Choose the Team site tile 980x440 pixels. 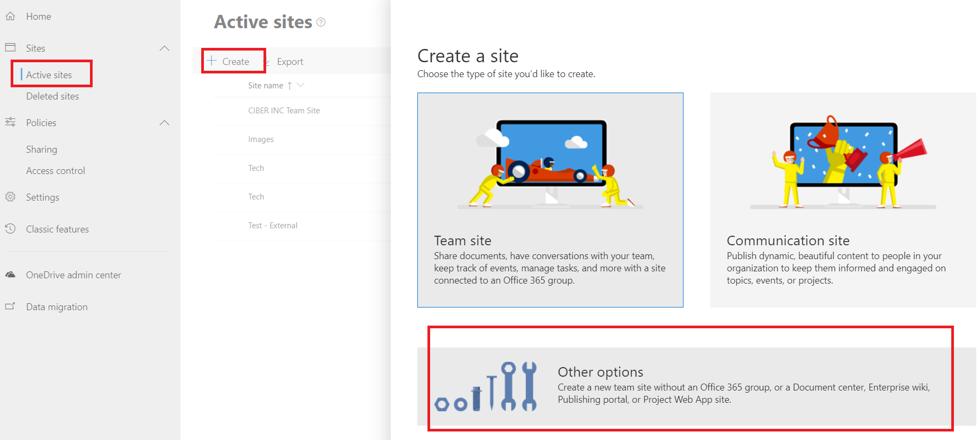[550, 200]
